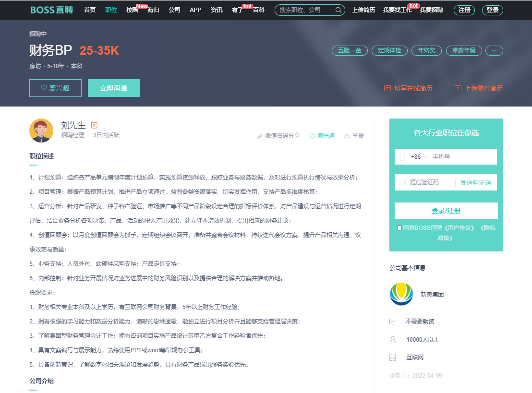Go to 首页 in the navigation bar

[x=90, y=10]
